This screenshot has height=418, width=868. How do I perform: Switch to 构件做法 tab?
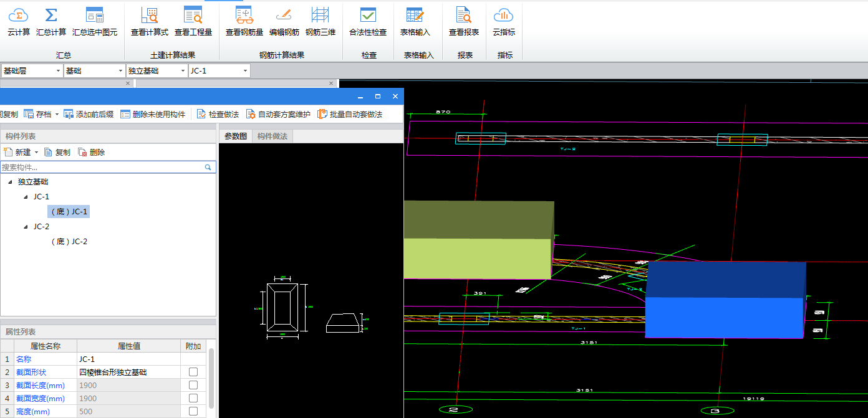272,136
